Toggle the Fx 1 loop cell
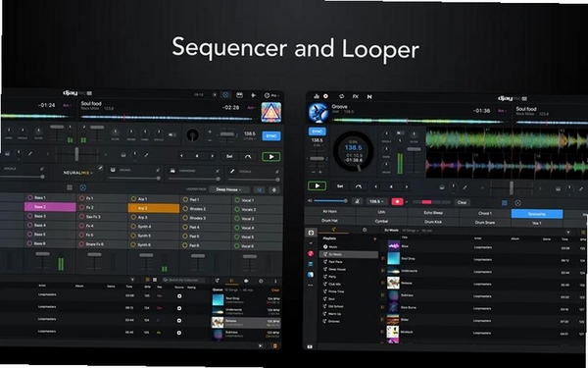This screenshot has height=368, width=588. (x=102, y=198)
